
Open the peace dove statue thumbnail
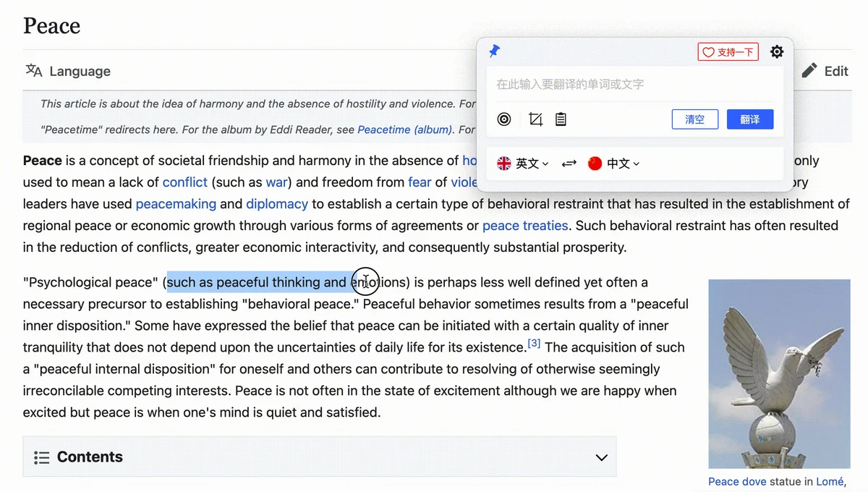pyautogui.click(x=779, y=374)
